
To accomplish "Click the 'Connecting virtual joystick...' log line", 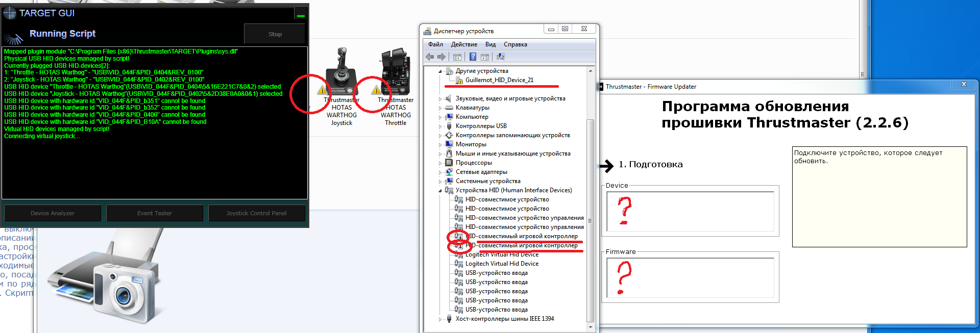I will click(42, 136).
